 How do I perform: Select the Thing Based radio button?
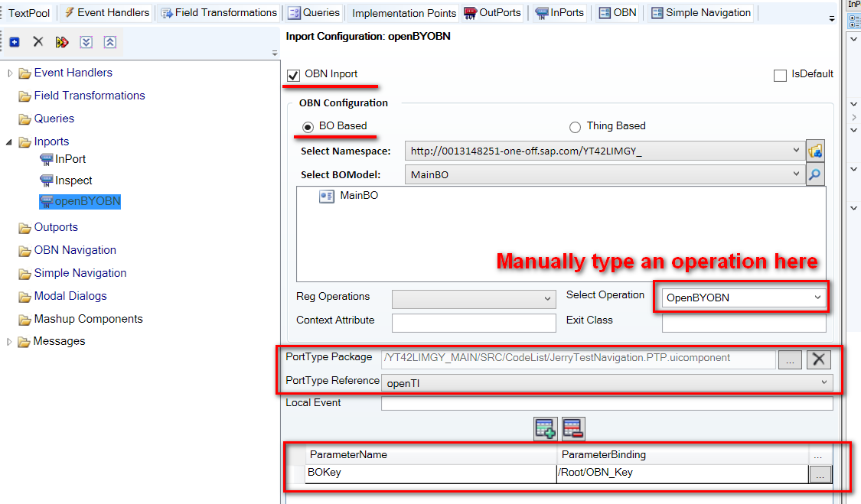pos(575,128)
